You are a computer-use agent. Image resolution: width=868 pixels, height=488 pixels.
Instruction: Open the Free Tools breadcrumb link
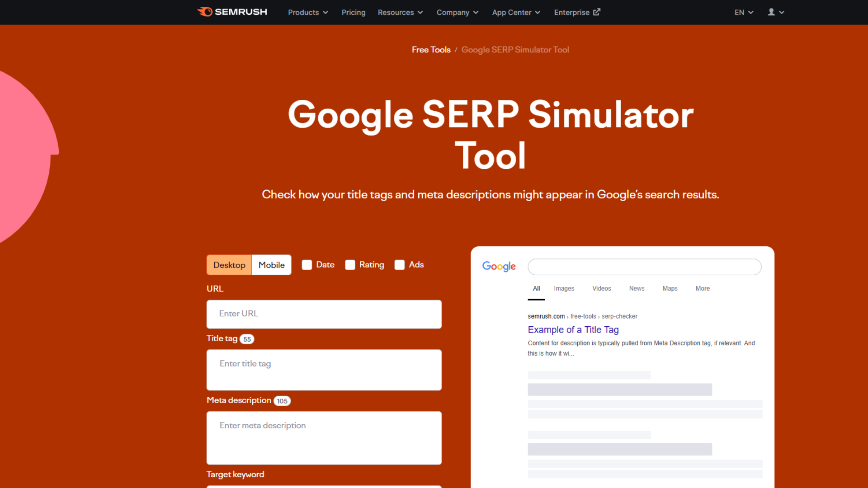[431, 50]
